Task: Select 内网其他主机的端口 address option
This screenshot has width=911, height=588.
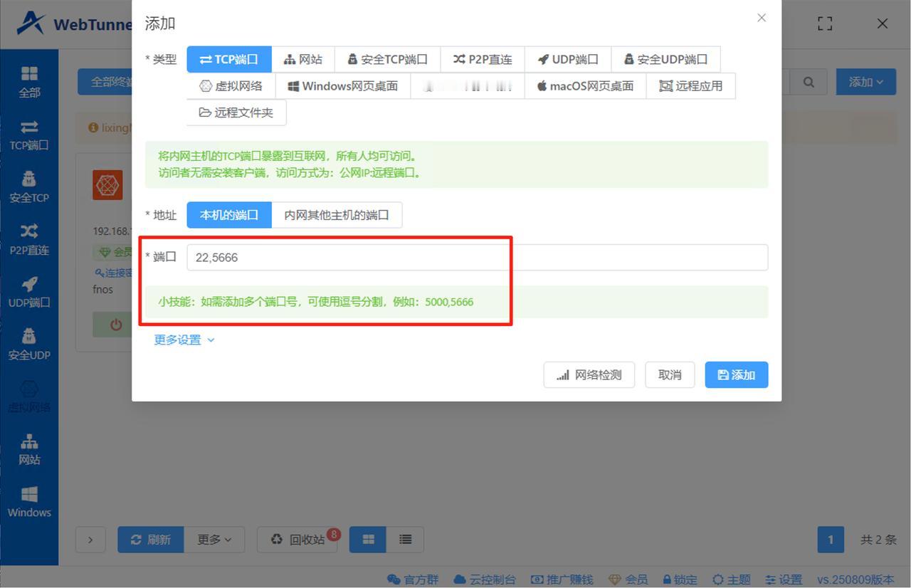Action: click(x=337, y=214)
